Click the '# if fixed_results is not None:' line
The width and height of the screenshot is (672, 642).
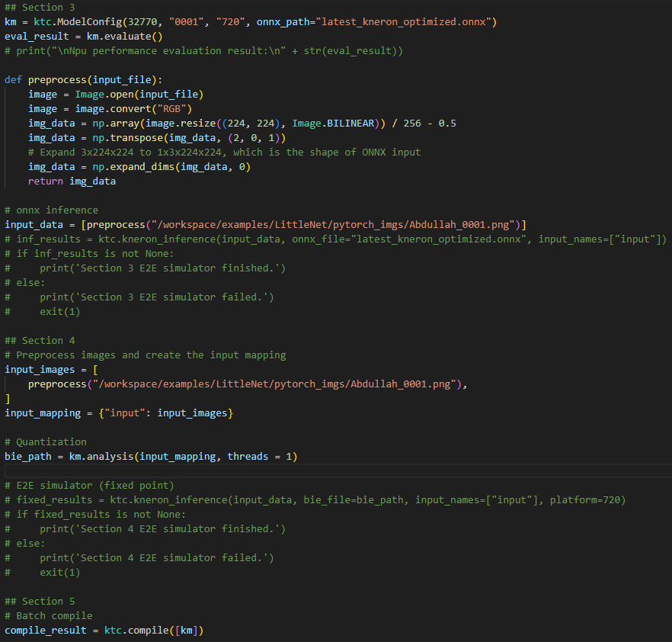pos(95,515)
